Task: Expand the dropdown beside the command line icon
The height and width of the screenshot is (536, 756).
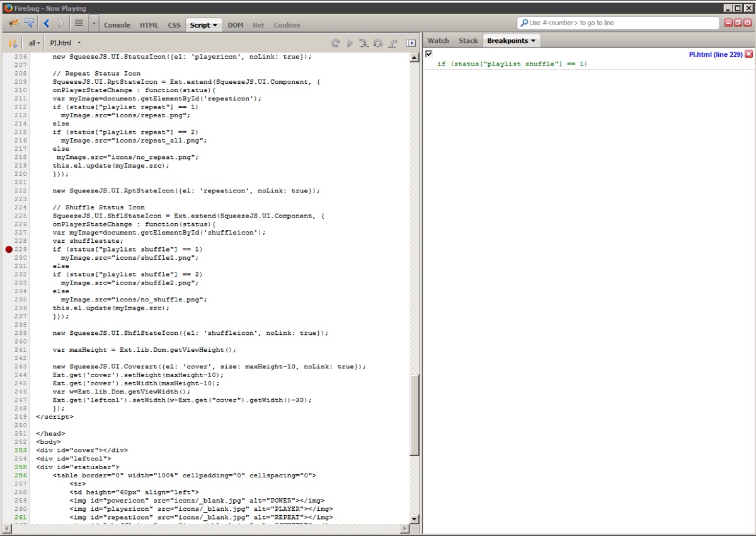Action: click(94, 23)
